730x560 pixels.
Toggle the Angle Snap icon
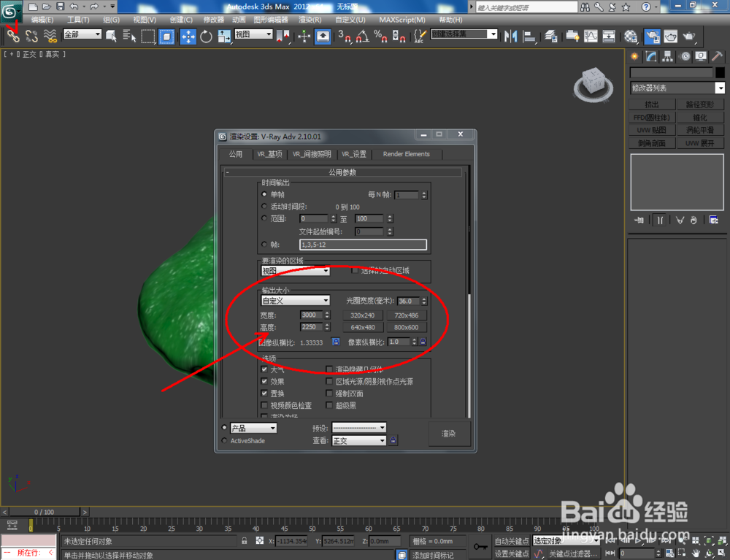[x=363, y=36]
